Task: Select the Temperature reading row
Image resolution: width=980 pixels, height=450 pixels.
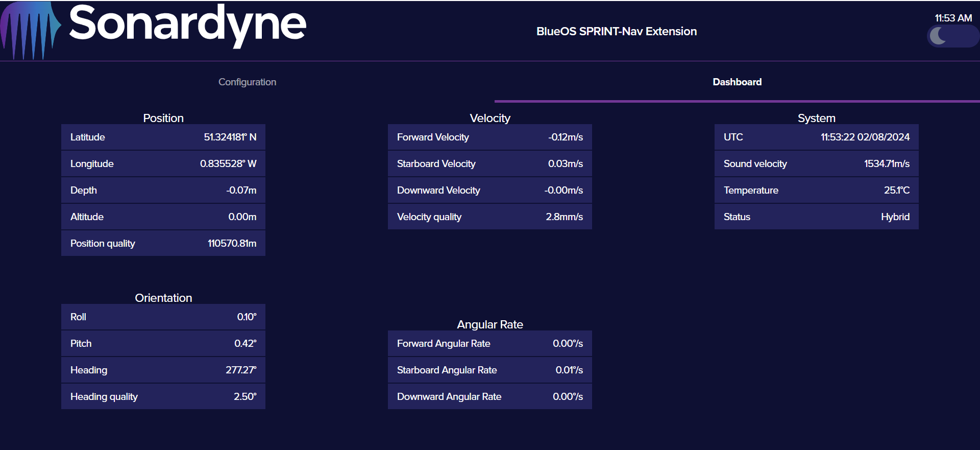Action: (817, 191)
